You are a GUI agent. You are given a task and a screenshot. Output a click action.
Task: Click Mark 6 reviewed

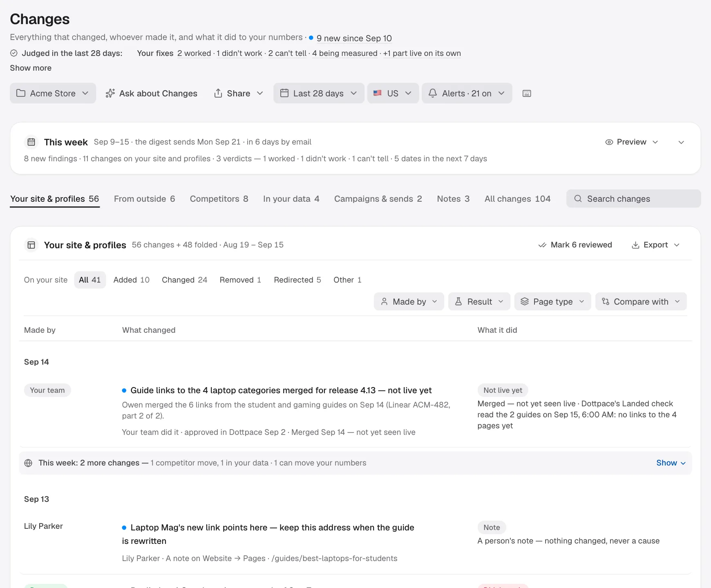(575, 245)
